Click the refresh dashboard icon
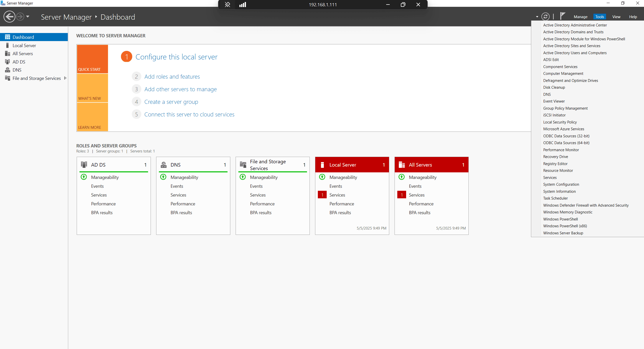Viewport: 644px width, 349px height. (545, 17)
